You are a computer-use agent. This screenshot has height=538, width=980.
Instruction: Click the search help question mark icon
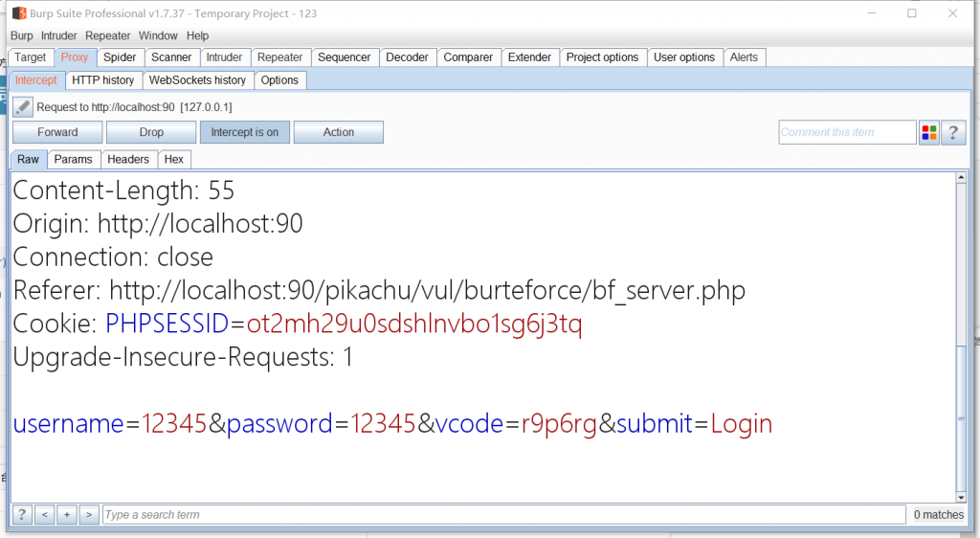click(21, 515)
